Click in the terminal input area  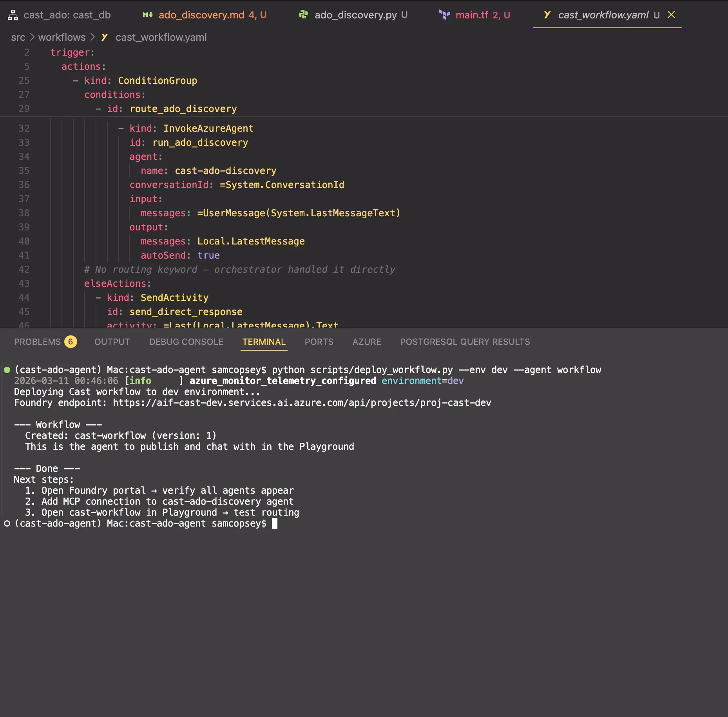[274, 523]
